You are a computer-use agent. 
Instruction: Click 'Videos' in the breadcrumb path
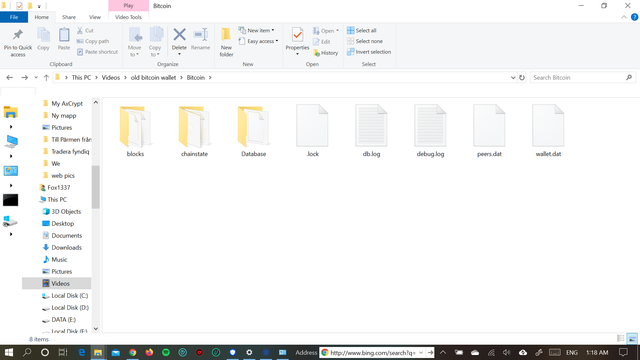[x=111, y=78]
